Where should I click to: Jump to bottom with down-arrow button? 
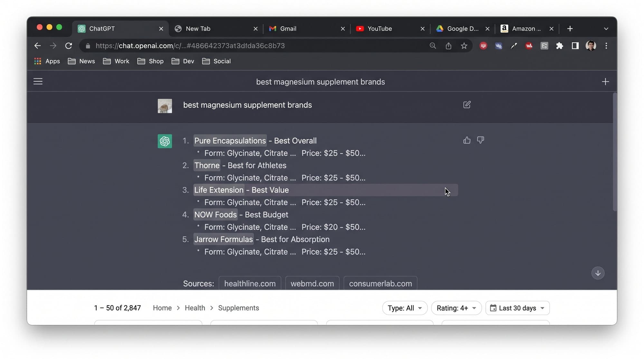click(598, 273)
